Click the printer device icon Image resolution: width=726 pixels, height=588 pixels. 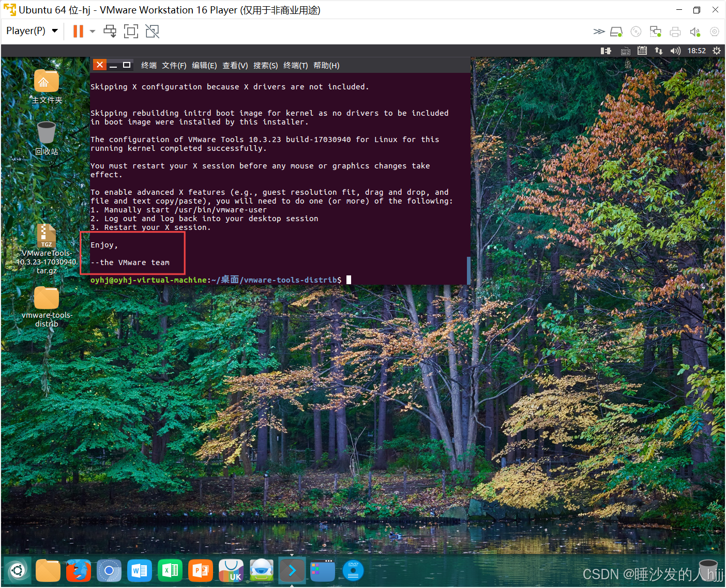(675, 32)
